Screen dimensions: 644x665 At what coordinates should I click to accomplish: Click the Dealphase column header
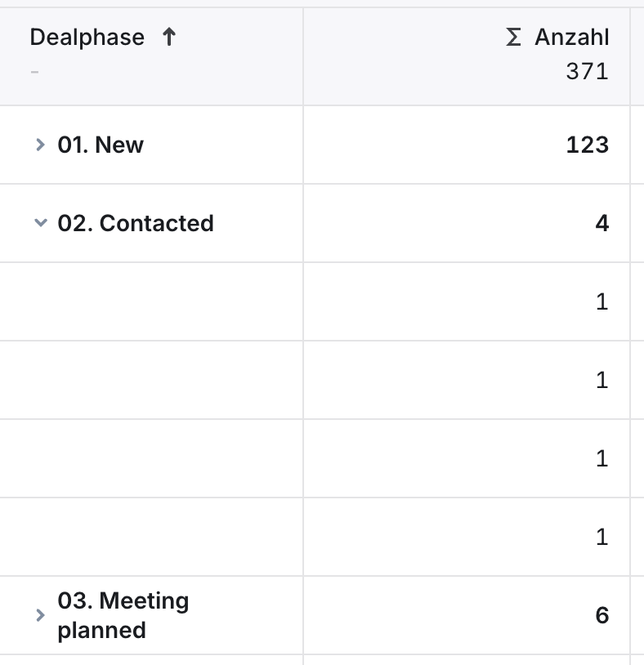click(87, 37)
